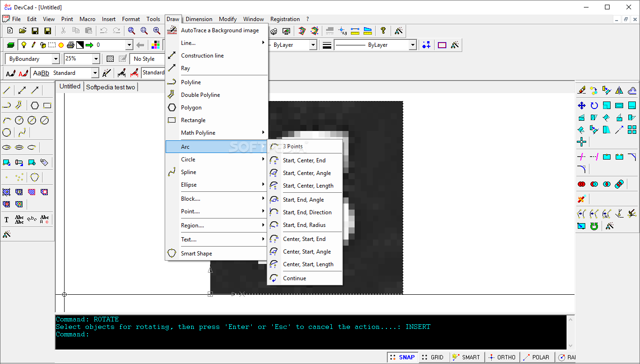Screen dimensions: 640x364
Task: Open the layer selection dropdown
Action: 129,45
